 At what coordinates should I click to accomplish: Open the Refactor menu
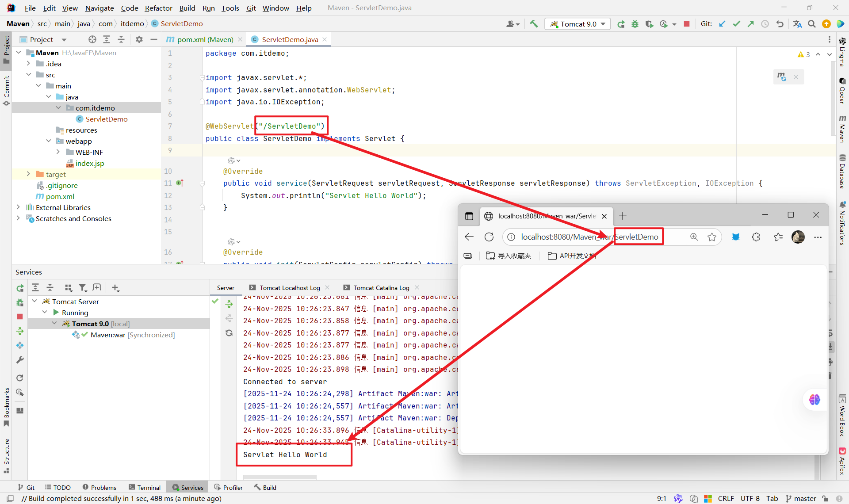coord(158,8)
